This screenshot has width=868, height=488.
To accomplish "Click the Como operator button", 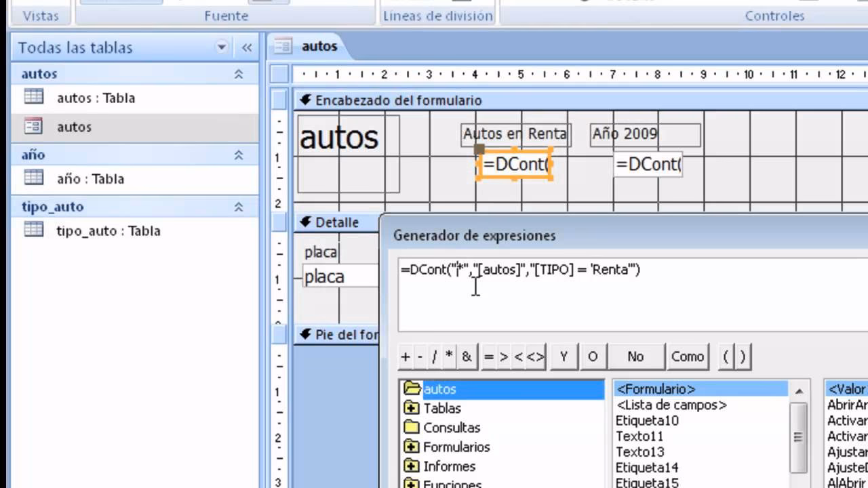I will 687,357.
